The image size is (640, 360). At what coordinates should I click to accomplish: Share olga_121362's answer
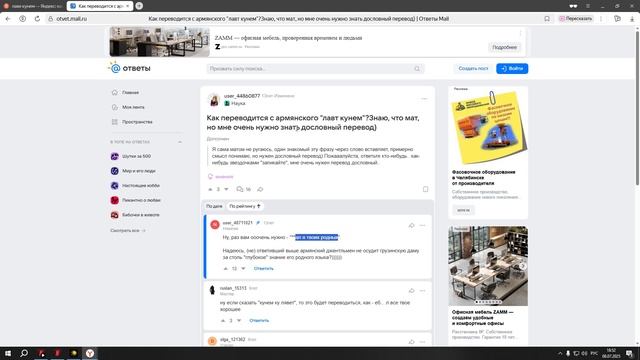(x=411, y=342)
